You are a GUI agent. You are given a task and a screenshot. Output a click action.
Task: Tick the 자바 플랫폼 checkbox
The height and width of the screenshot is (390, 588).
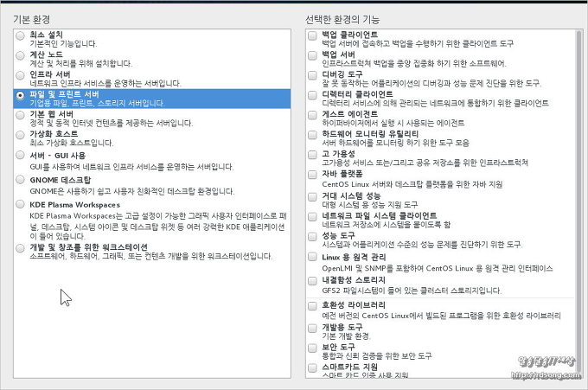pos(312,175)
